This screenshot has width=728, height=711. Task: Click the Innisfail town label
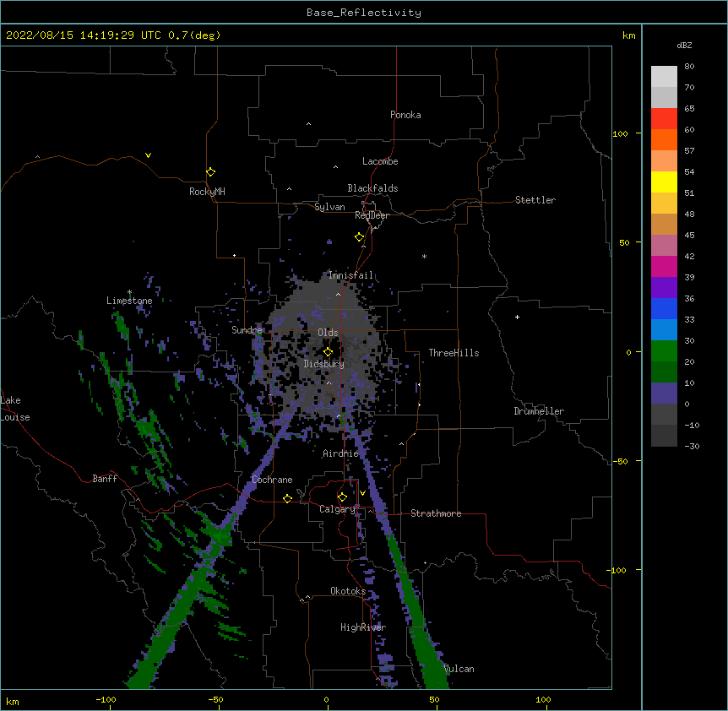[350, 275]
